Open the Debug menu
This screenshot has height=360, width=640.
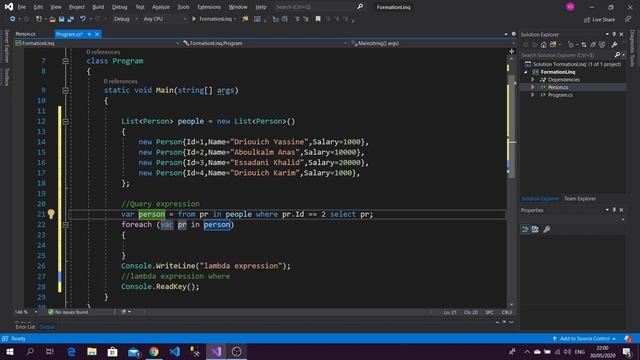pos(119,7)
